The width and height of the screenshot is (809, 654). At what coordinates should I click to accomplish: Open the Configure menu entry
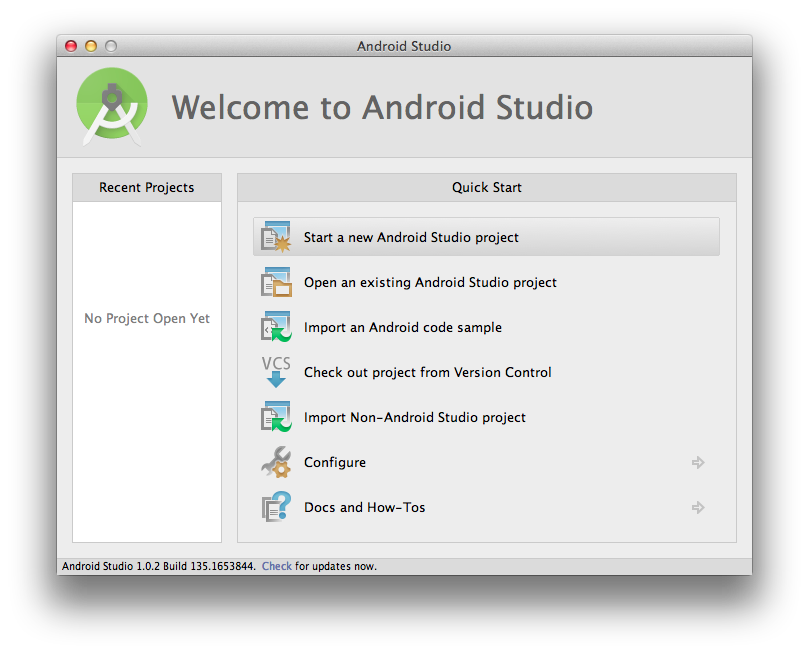(335, 462)
